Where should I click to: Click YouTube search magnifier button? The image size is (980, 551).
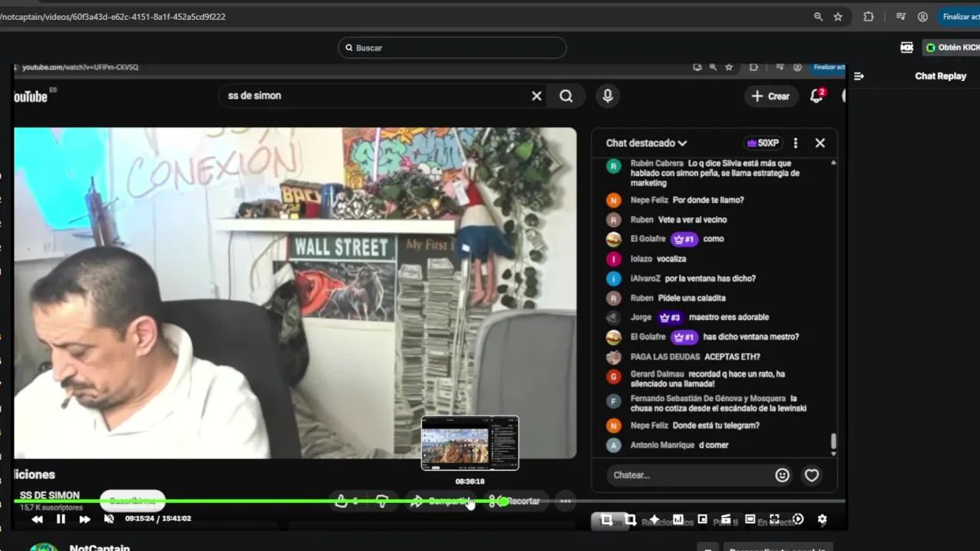[566, 96]
